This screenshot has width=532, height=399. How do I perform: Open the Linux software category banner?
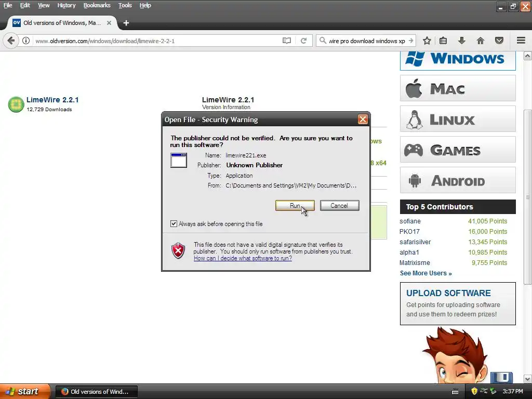click(458, 119)
